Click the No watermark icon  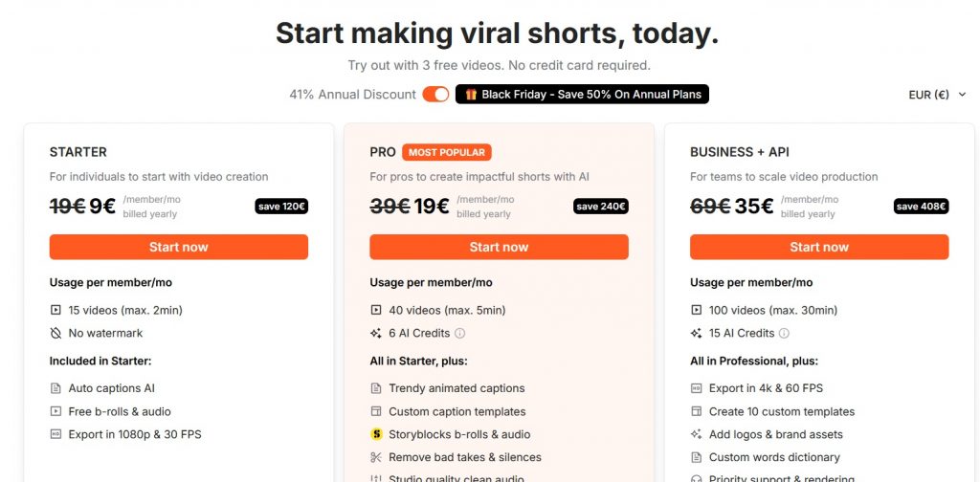56,334
